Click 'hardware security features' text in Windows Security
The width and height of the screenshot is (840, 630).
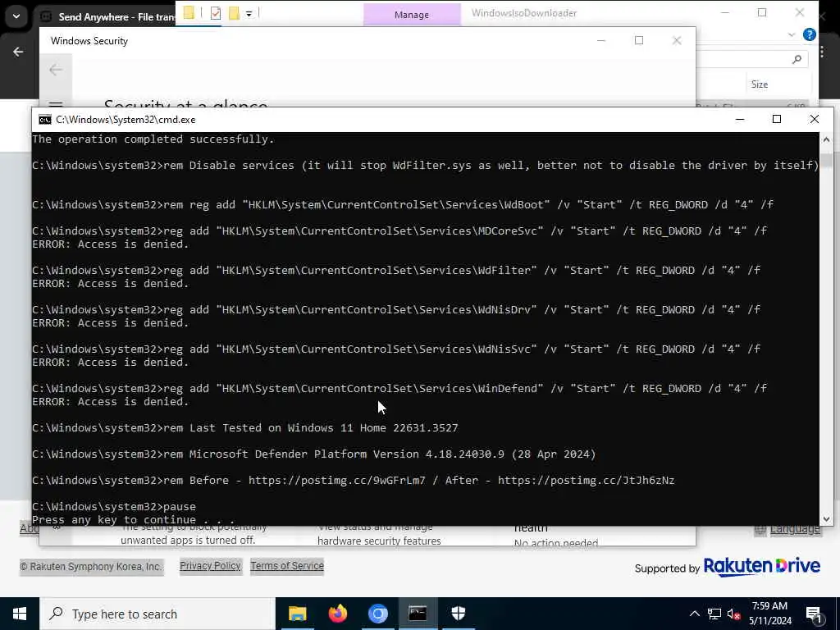[379, 541]
